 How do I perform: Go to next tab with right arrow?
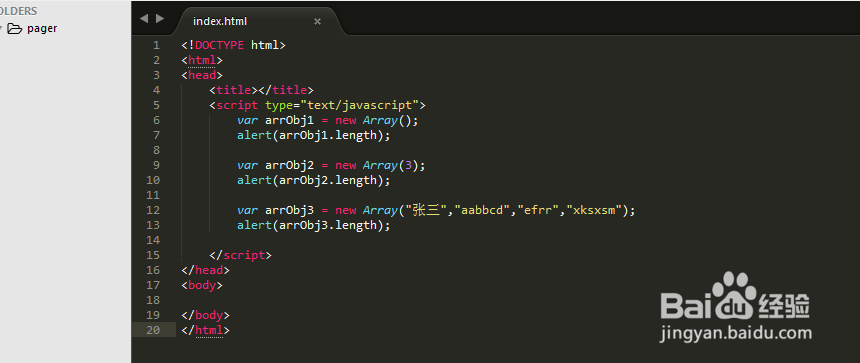(160, 18)
